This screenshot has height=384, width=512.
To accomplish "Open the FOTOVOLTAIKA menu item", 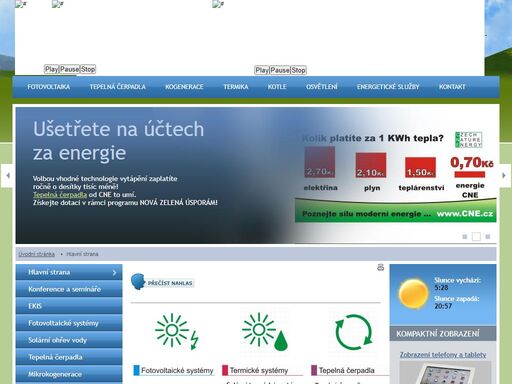I will pyautogui.click(x=49, y=87).
